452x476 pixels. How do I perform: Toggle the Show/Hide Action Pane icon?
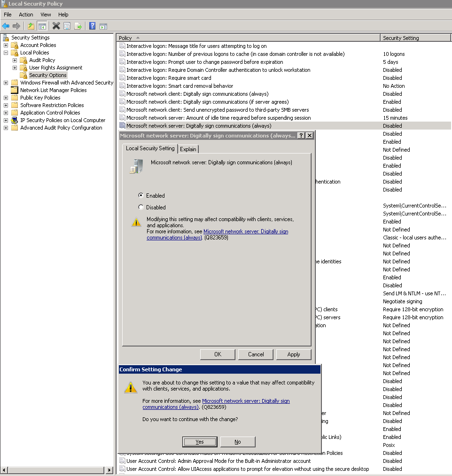pyautogui.click(x=103, y=26)
